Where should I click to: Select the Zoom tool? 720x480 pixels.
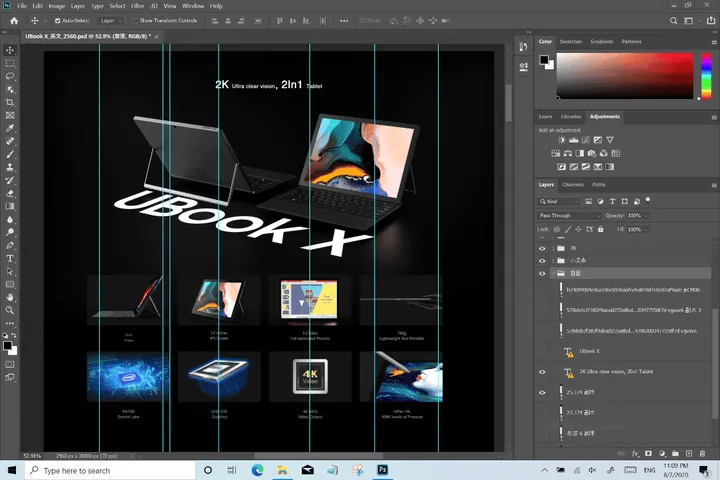tap(10, 311)
